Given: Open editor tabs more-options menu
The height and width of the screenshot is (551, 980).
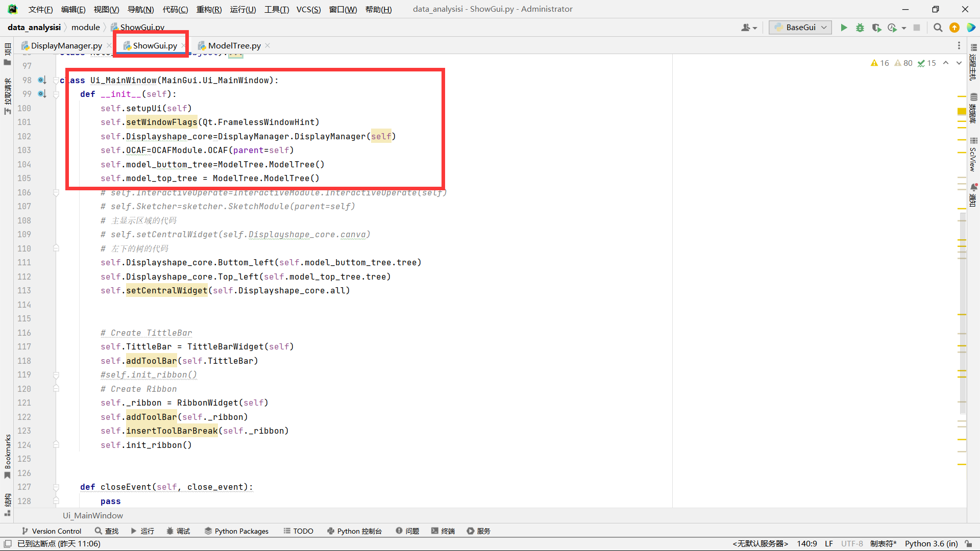Looking at the screenshot, I should click(959, 46).
